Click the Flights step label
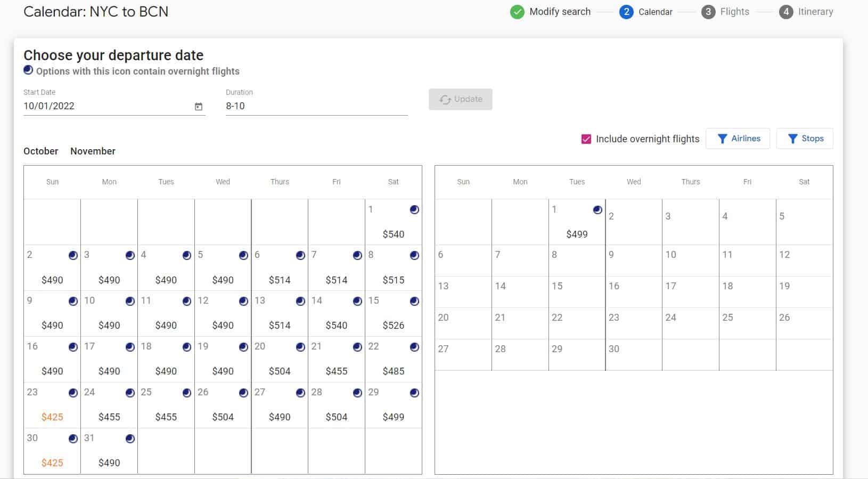 click(734, 12)
